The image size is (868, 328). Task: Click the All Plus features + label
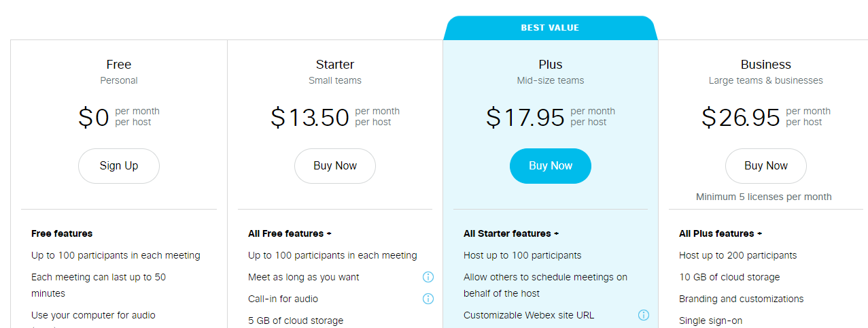tap(721, 233)
